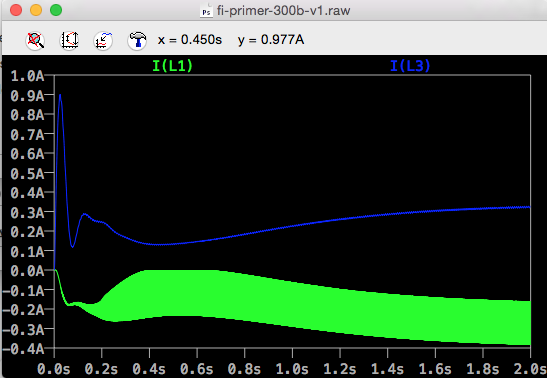
Task: Click the 1.0s time axis label
Action: pos(292,369)
